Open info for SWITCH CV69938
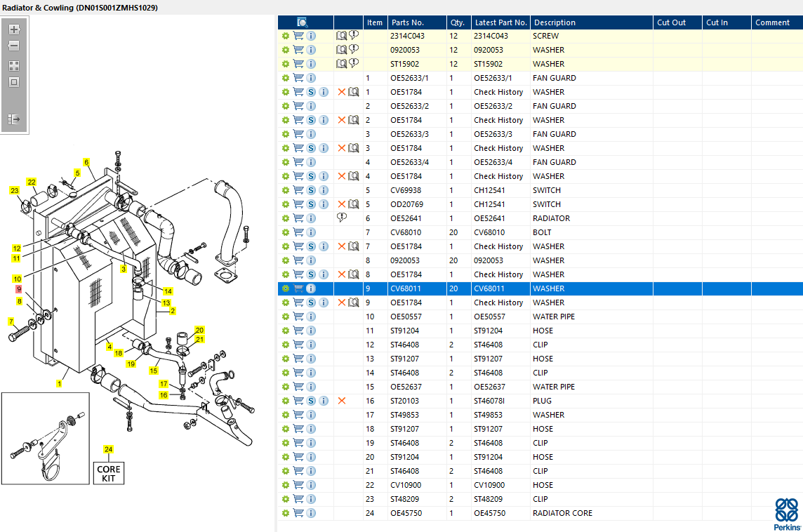Viewport: 803px width, 532px height. coord(324,190)
